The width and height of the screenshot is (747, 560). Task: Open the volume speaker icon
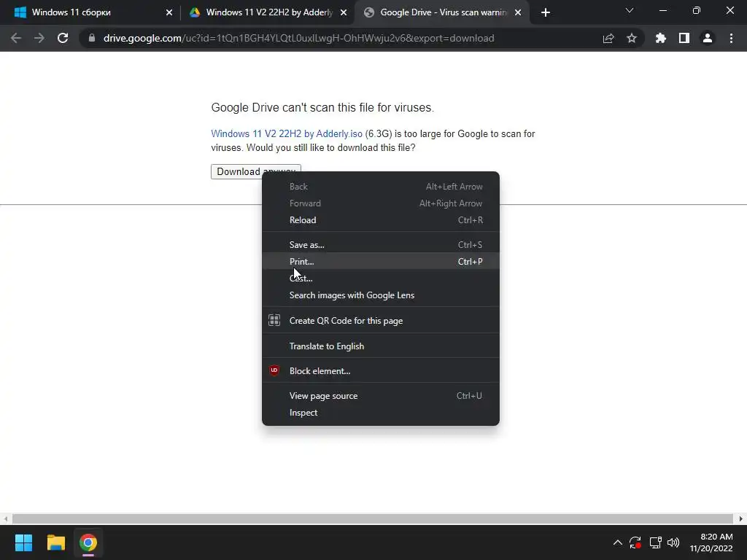673,542
